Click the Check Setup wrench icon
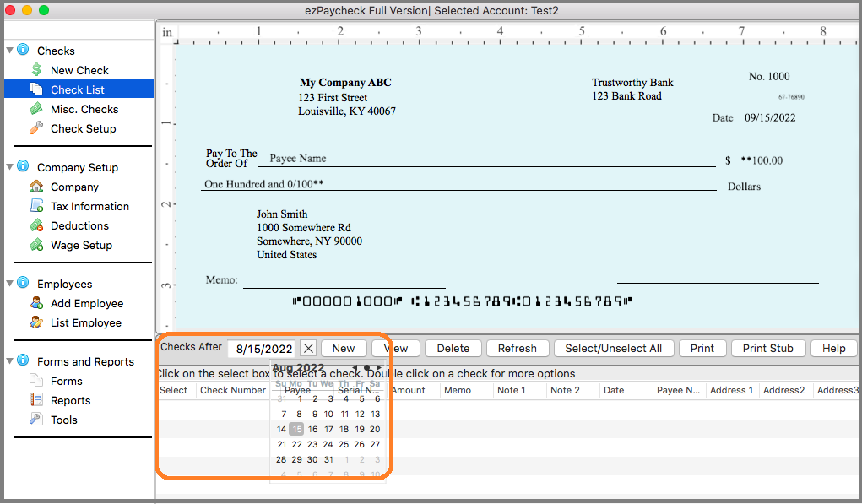The image size is (862, 504). (x=36, y=128)
